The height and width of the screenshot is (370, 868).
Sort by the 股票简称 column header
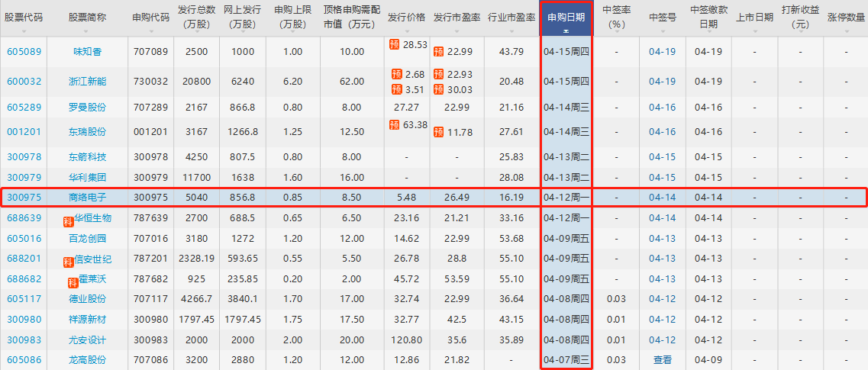(88, 18)
